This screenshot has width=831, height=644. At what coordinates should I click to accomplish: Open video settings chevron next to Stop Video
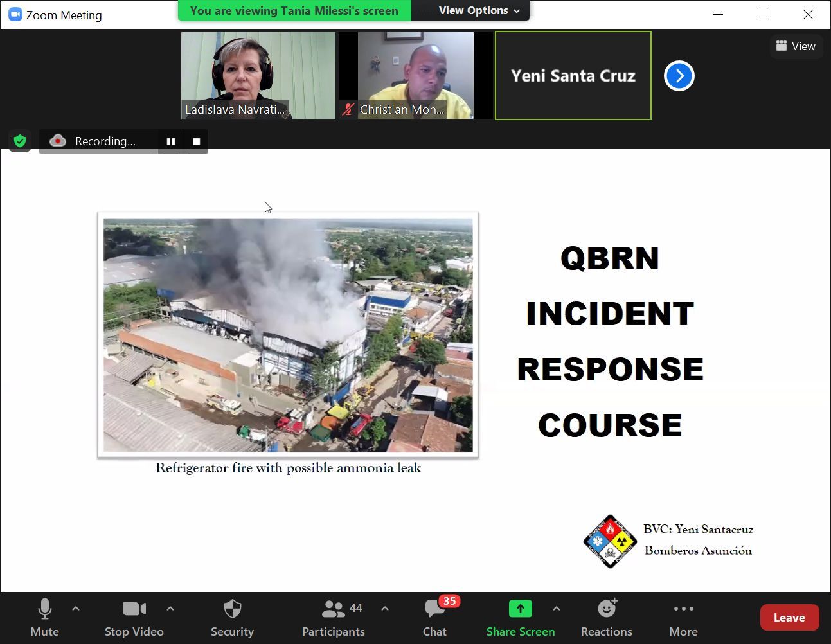tap(170, 609)
